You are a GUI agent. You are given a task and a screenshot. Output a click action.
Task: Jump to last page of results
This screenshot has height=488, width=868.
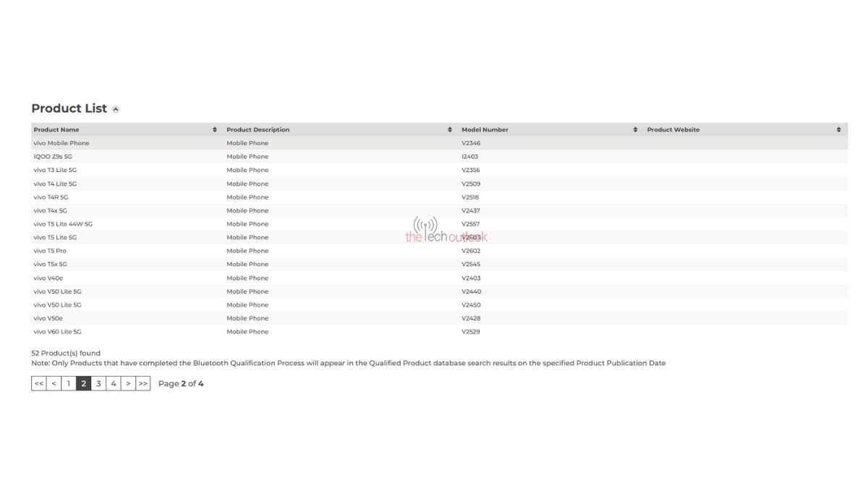click(143, 384)
